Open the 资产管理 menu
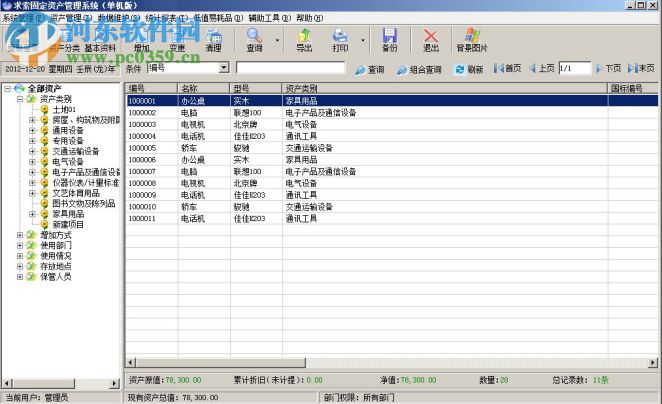The width and height of the screenshot is (662, 404). (71, 18)
